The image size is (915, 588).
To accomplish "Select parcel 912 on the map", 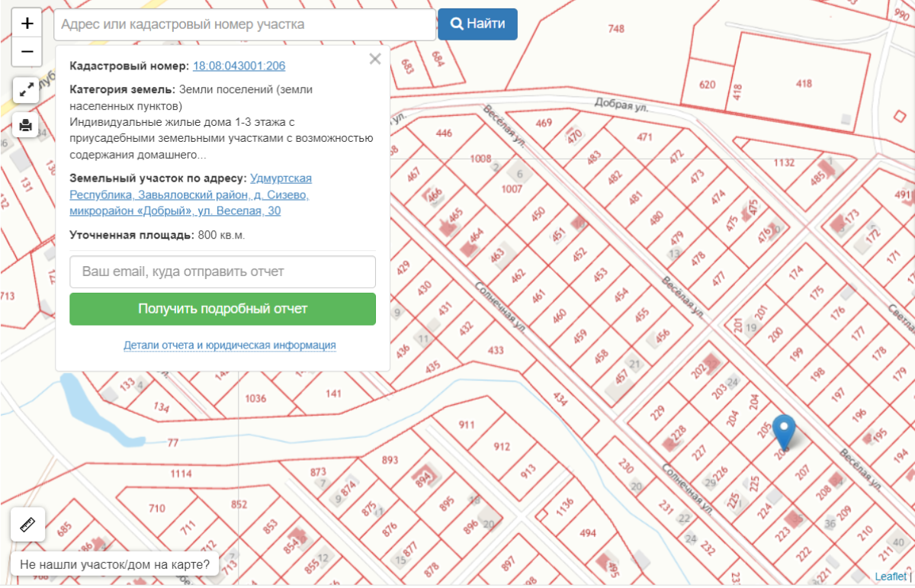I will tap(502, 447).
